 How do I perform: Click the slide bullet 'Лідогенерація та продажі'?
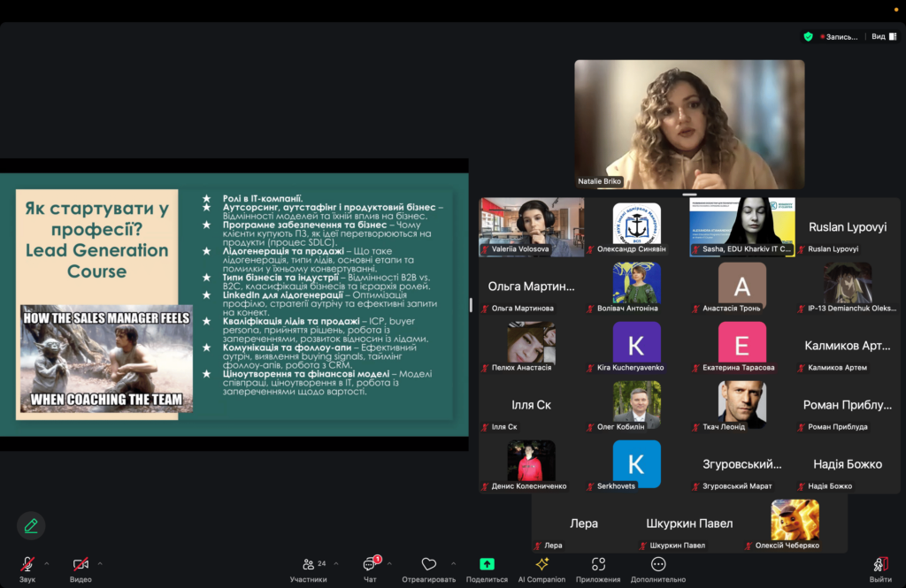(x=283, y=251)
